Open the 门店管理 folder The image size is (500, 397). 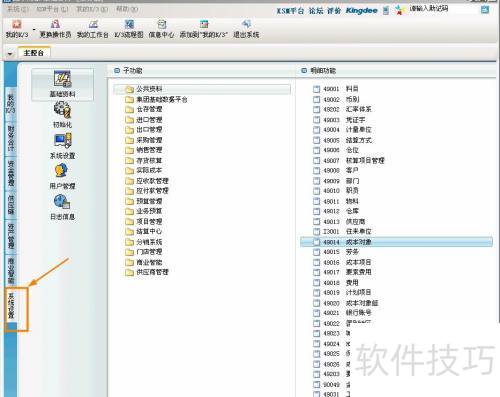(144, 252)
